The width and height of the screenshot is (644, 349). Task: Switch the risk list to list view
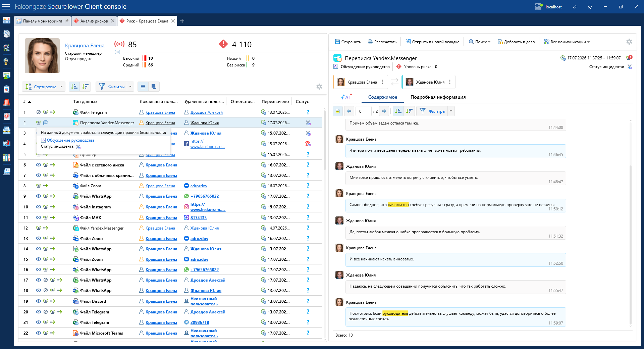(143, 87)
